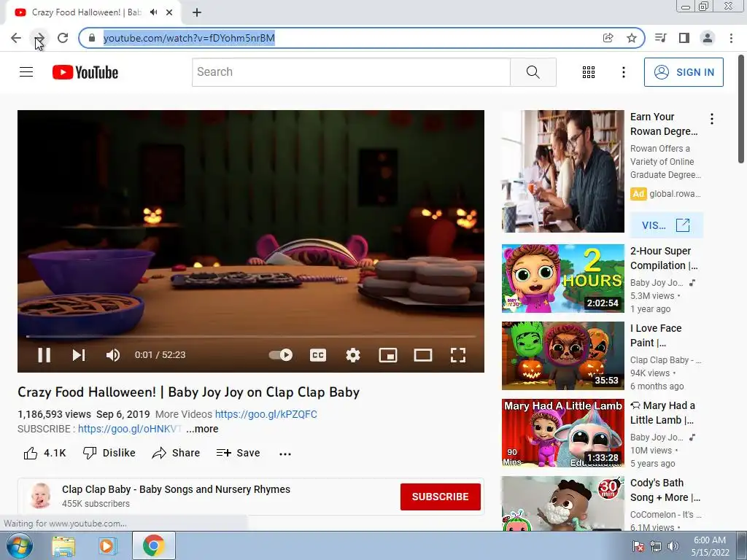Click the Dislike button
The height and width of the screenshot is (560, 747).
coord(109,453)
